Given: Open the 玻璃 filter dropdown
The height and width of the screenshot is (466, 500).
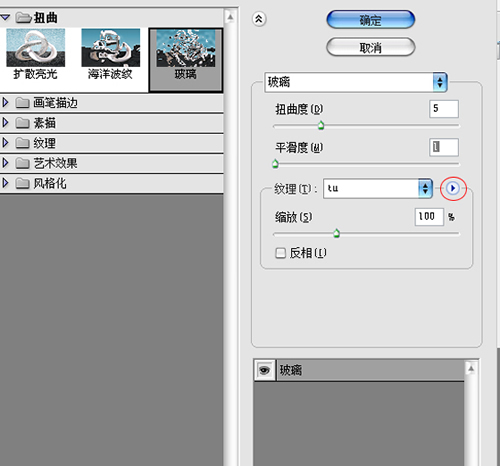Looking at the screenshot, I should (356, 82).
